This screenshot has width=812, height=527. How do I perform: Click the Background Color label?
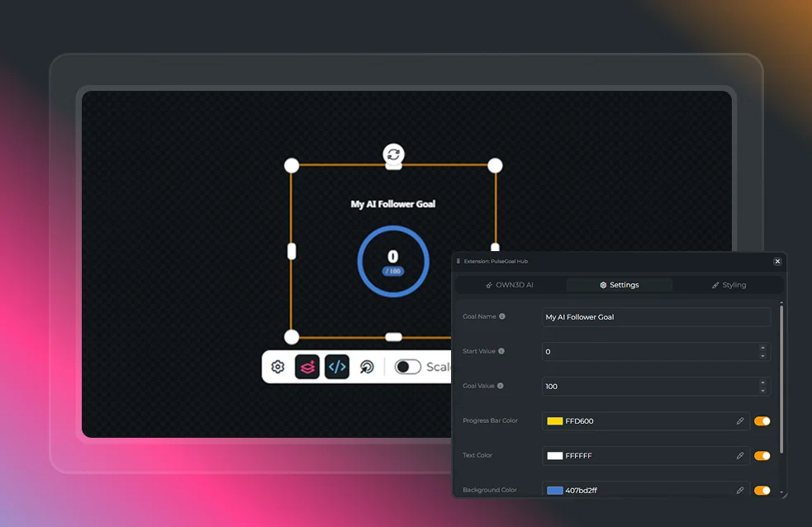[x=489, y=490]
